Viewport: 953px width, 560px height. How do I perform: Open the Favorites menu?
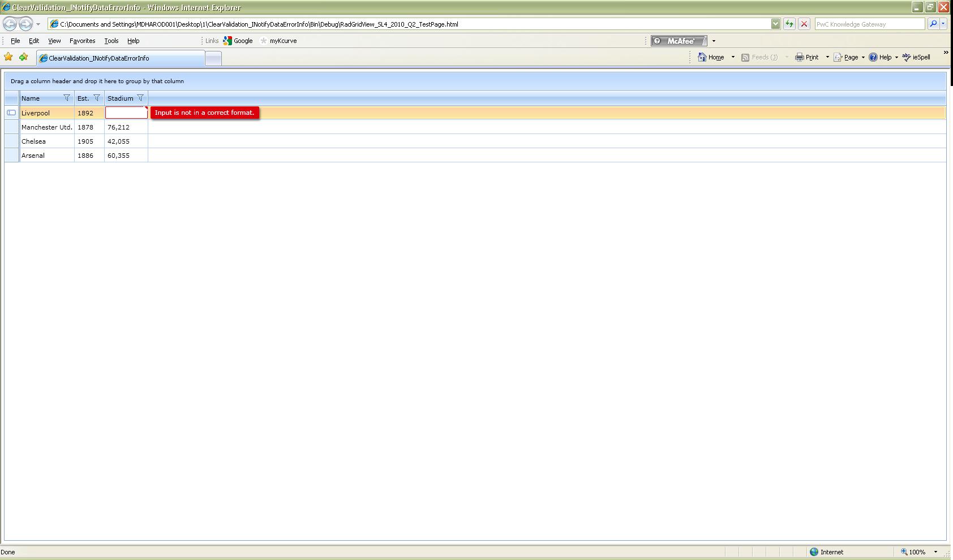[82, 41]
